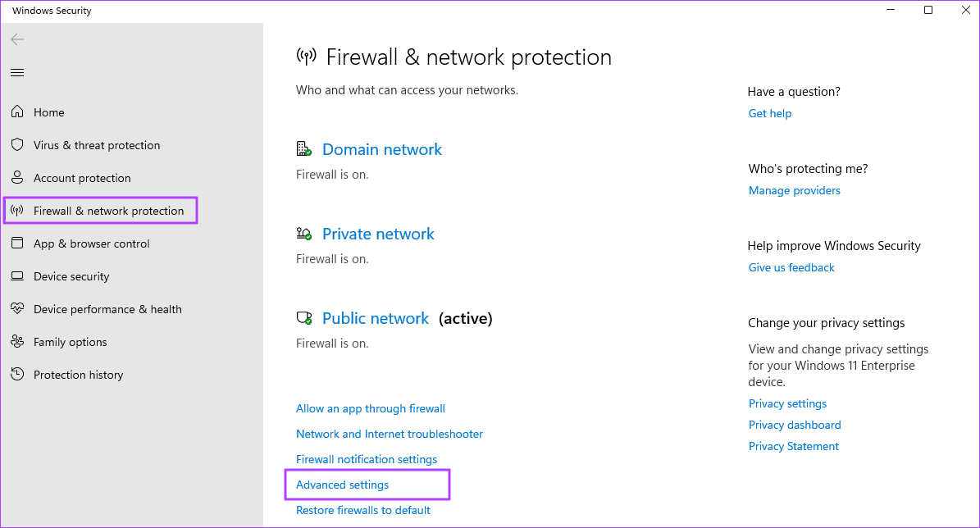Select Firewall & network protection in sidebar
This screenshot has width=980, height=528.
108,211
